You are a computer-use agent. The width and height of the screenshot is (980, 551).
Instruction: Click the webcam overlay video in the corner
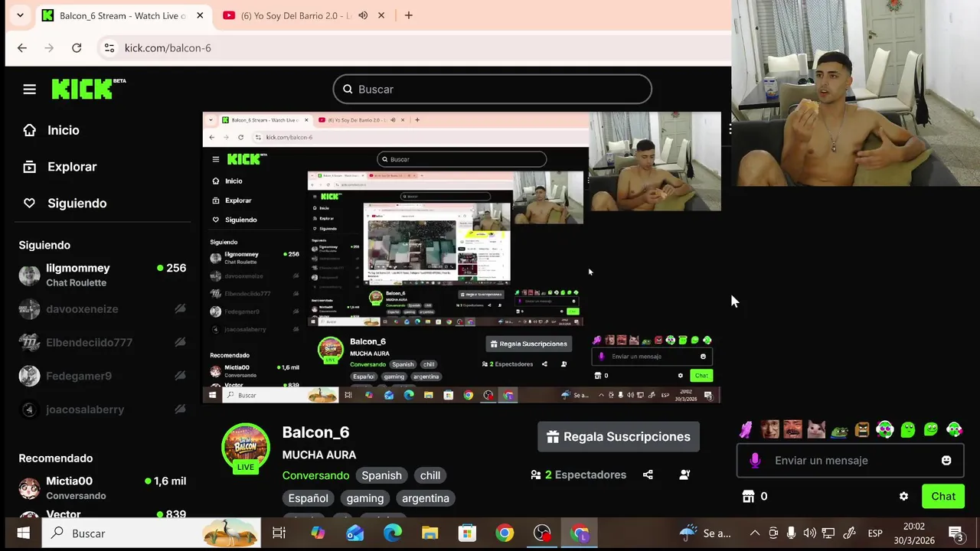pyautogui.click(x=855, y=93)
